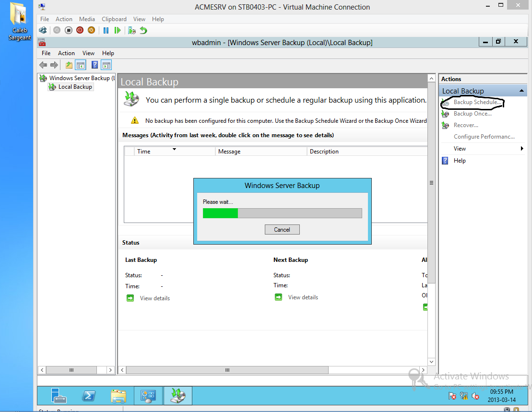Collapse the Local Backup actions section

coord(521,91)
